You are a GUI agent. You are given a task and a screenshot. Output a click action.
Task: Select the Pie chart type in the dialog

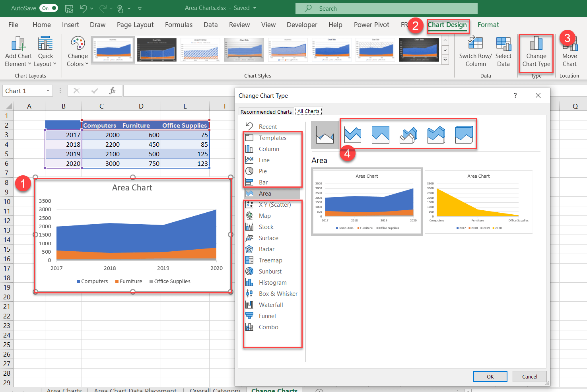(x=262, y=171)
